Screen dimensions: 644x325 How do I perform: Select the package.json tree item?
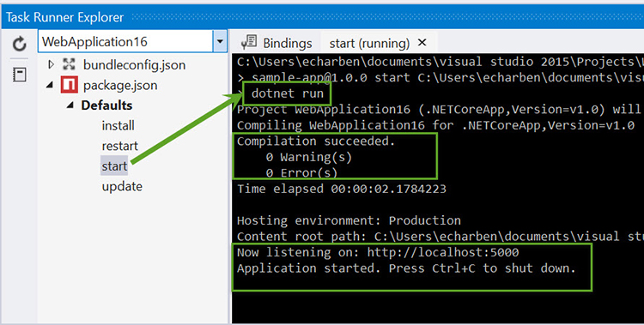pyautogui.click(x=120, y=86)
